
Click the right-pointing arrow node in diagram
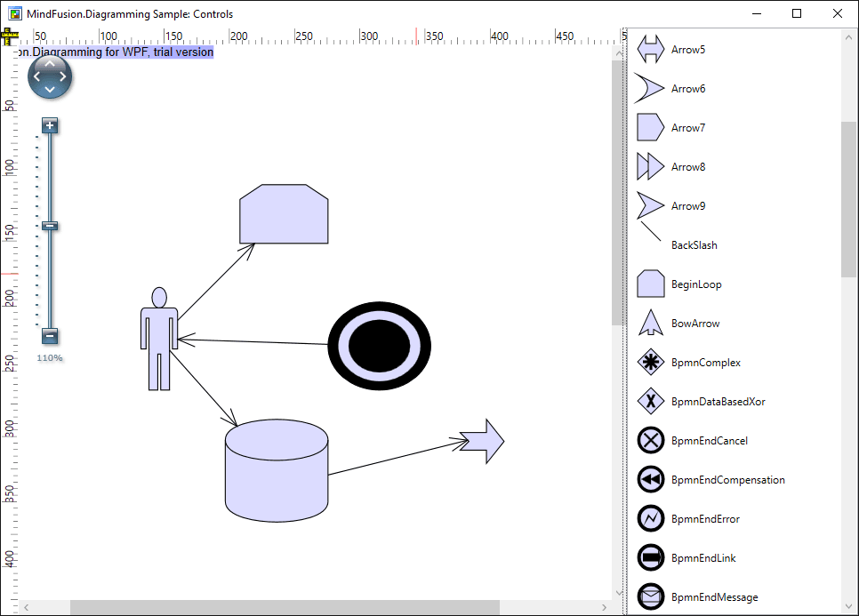[482, 441]
